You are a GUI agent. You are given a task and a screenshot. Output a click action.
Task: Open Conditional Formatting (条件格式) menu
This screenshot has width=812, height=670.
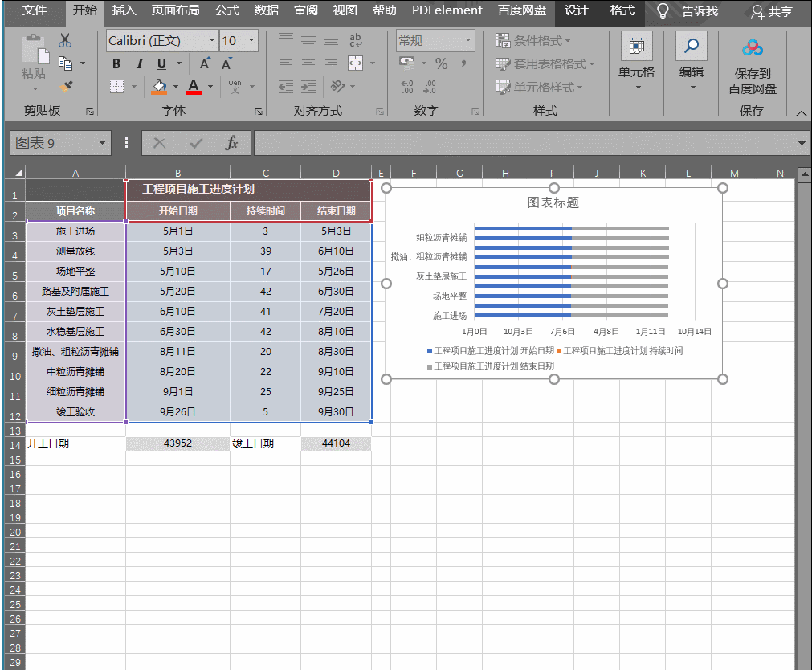532,40
